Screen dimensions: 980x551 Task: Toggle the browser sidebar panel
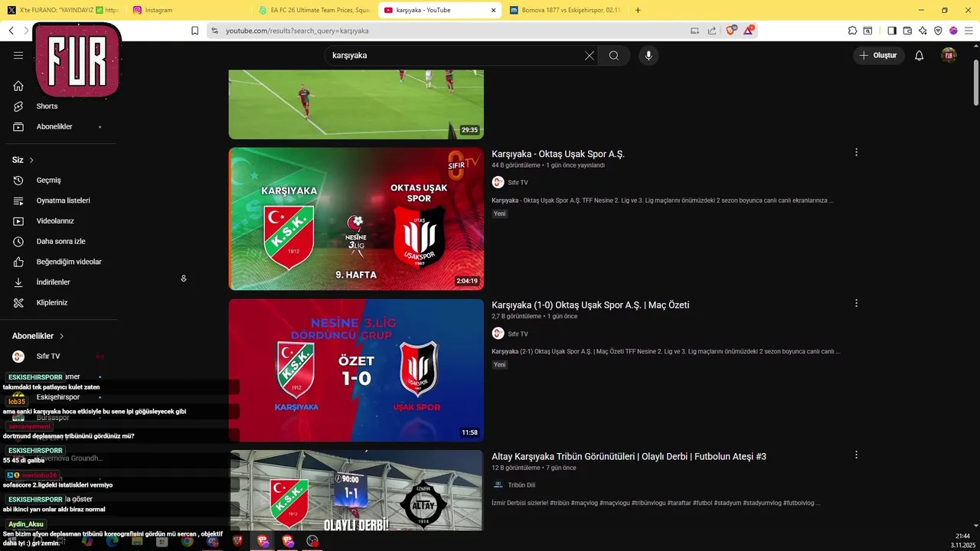[892, 31]
